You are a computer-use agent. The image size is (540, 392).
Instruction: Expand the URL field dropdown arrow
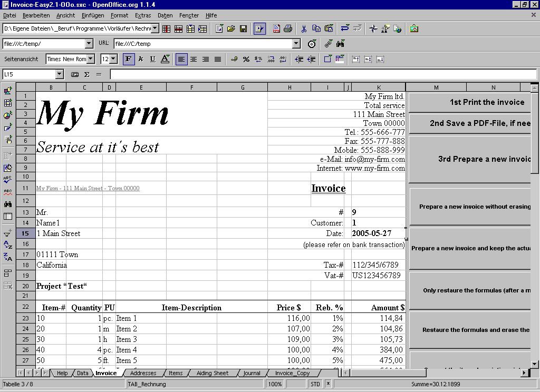(296, 44)
